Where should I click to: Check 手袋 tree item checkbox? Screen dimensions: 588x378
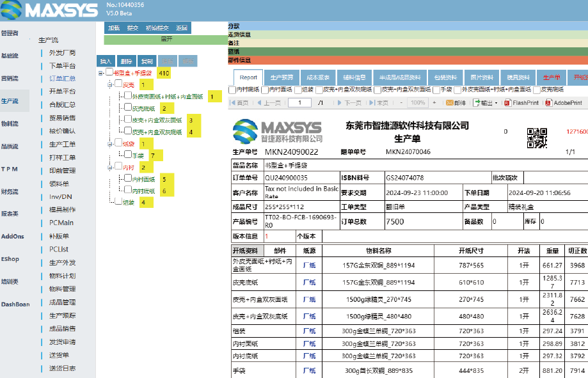(128, 154)
